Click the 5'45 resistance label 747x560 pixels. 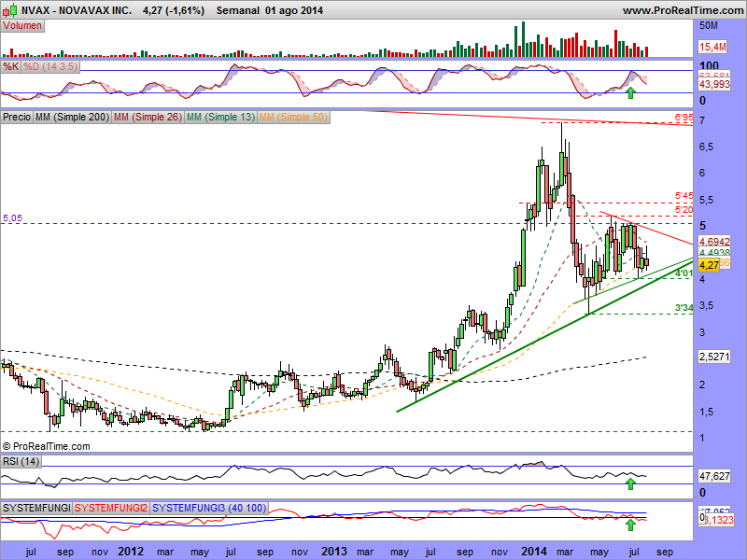[x=684, y=196]
